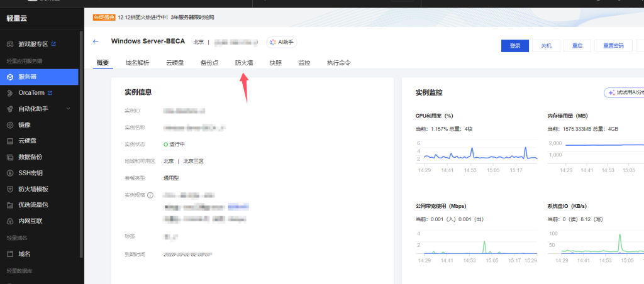
Task: Click the 通用型 package type value
Action: [171, 178]
